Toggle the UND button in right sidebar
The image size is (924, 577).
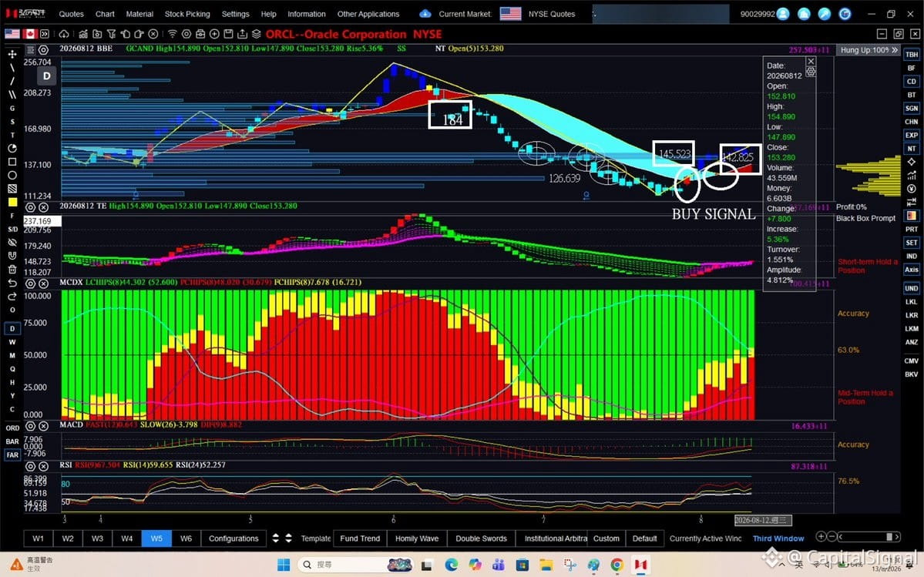(912, 288)
